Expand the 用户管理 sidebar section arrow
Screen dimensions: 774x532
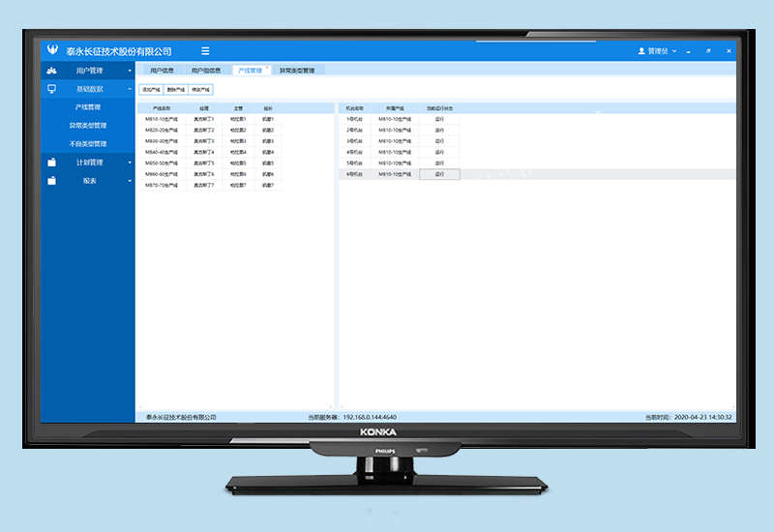(130, 71)
